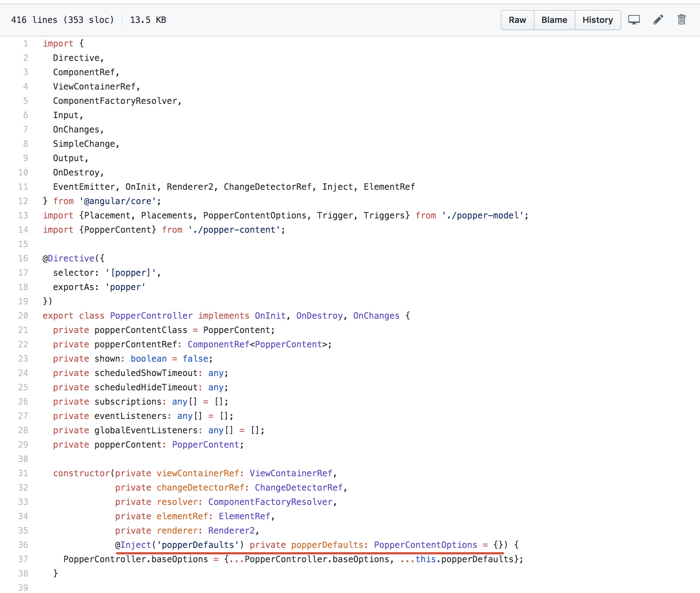Image resolution: width=700 pixels, height=593 pixels.
Task: View the Raw version of the file
Action: click(517, 20)
